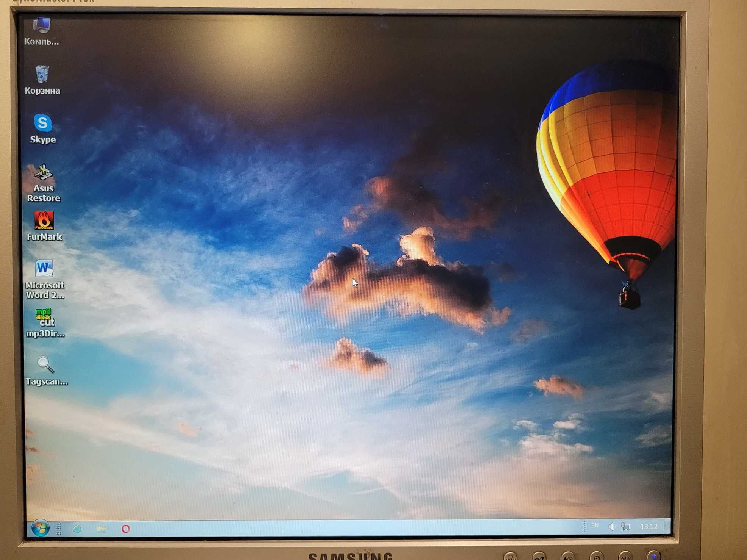Image resolution: width=747 pixels, height=560 pixels.
Task: Click the Show desktop strip at taskbar end
Action: pos(668,526)
